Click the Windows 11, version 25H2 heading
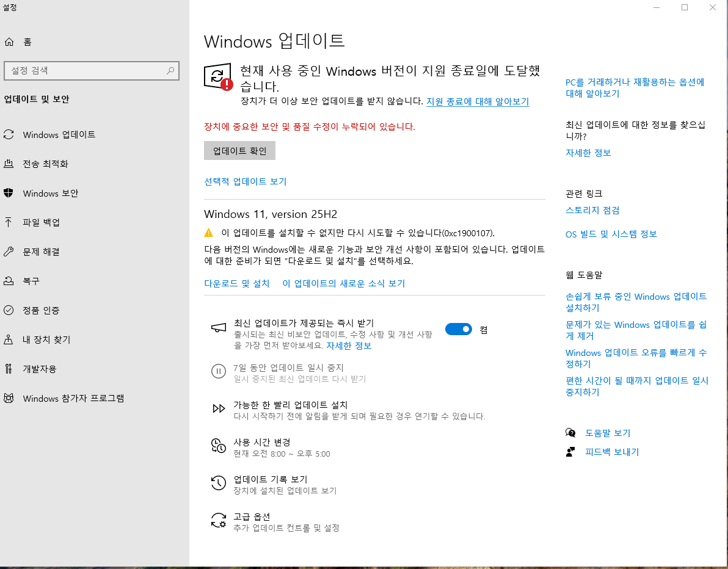728x569 pixels. [271, 214]
